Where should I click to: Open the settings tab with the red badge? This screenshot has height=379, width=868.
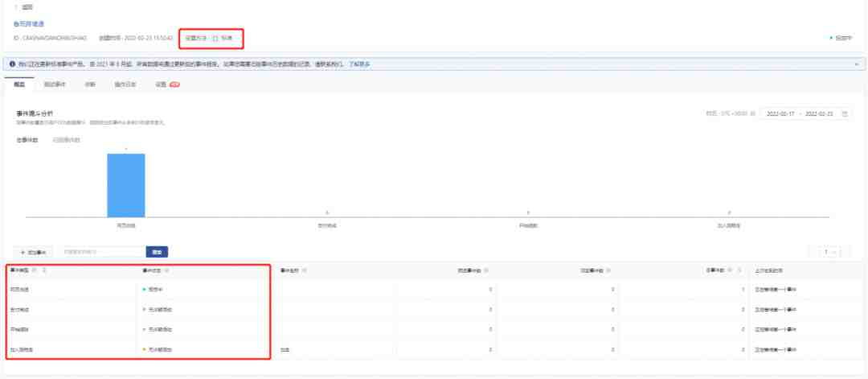167,84
